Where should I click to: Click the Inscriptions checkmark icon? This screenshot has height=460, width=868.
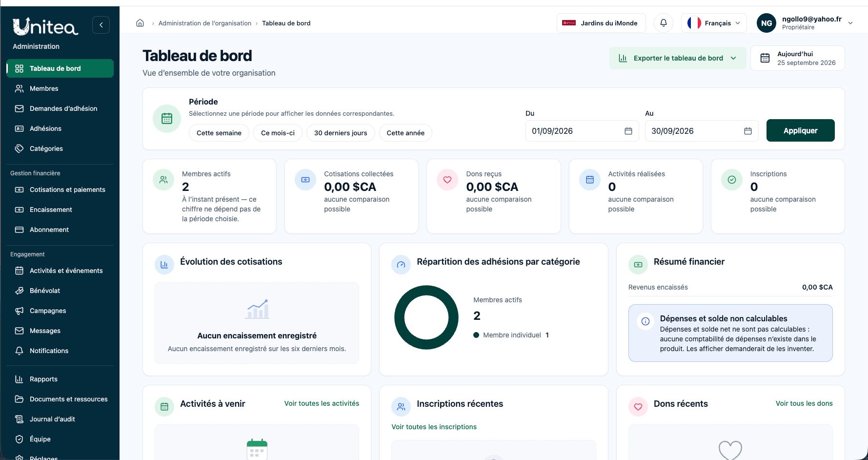(x=732, y=180)
